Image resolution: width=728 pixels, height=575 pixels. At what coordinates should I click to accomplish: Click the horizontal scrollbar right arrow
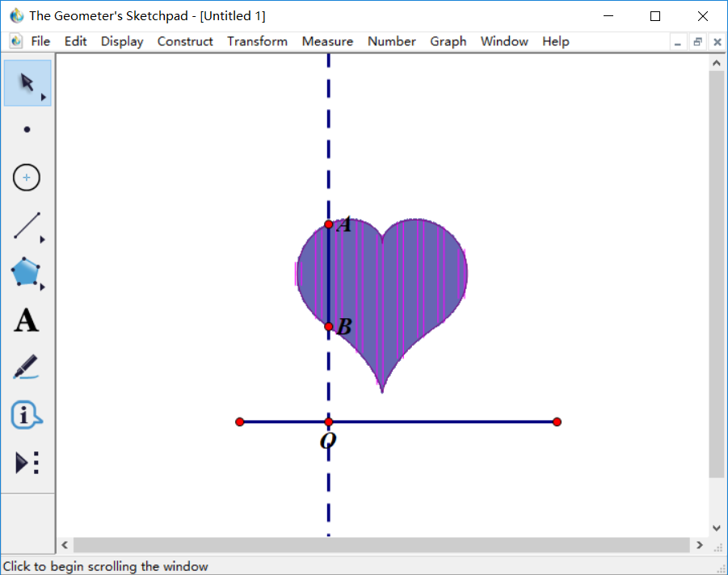[700, 545]
